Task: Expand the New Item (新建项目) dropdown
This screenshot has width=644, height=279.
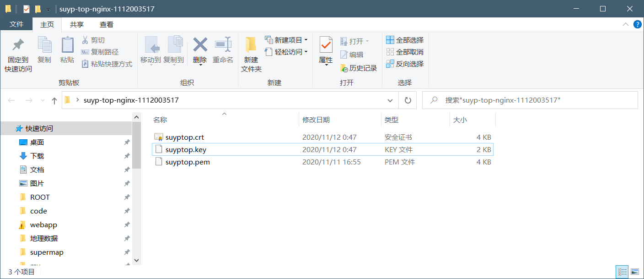Action: [x=306, y=40]
